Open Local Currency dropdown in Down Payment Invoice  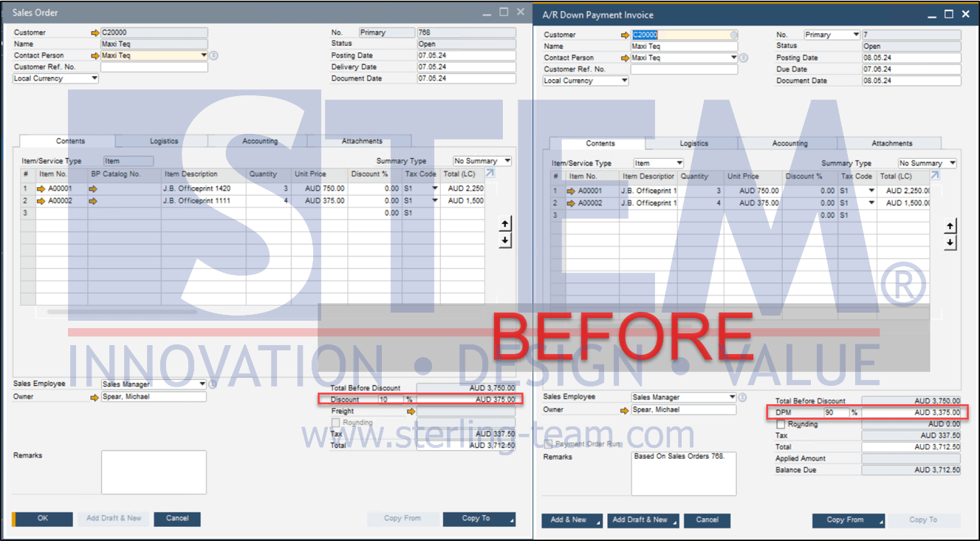[625, 81]
